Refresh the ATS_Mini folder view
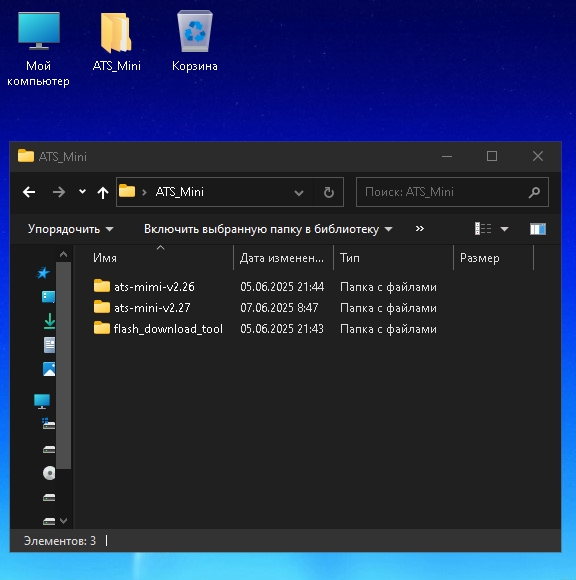 (x=329, y=192)
